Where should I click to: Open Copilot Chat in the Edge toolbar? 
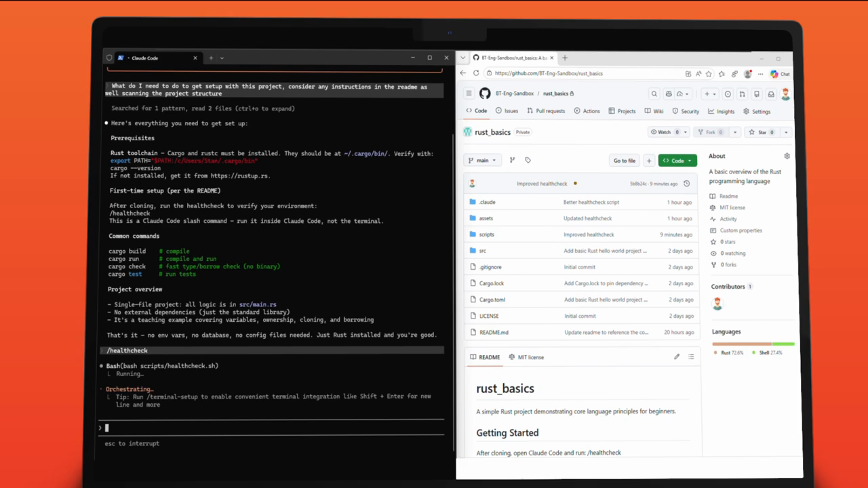click(780, 74)
